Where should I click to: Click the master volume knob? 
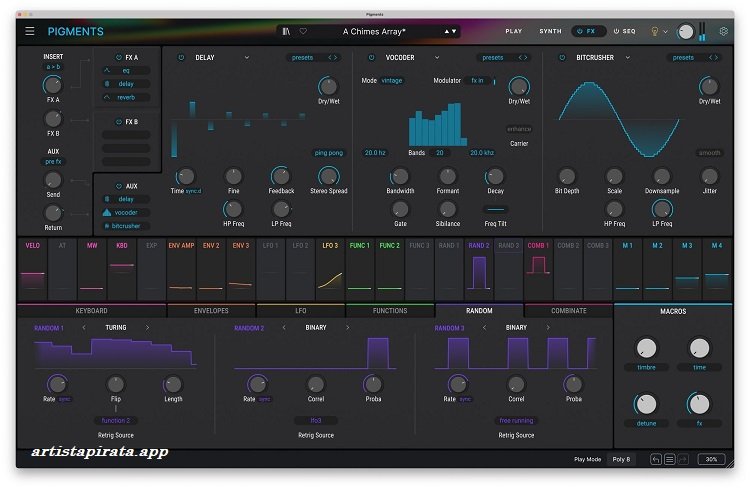[685, 32]
